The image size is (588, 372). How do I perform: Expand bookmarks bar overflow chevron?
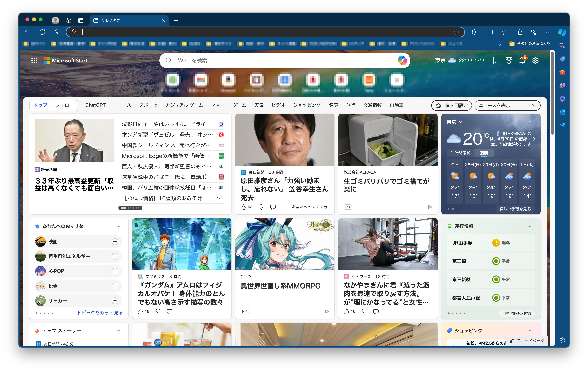tap(500, 43)
